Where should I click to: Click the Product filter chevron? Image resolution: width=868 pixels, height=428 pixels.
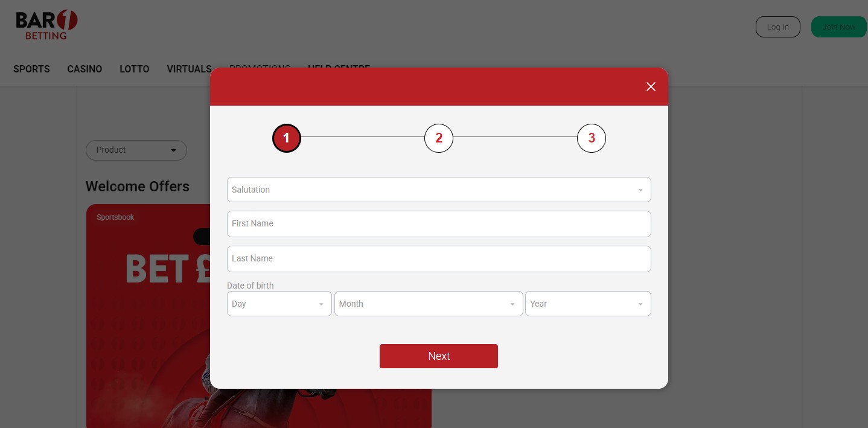pos(174,150)
